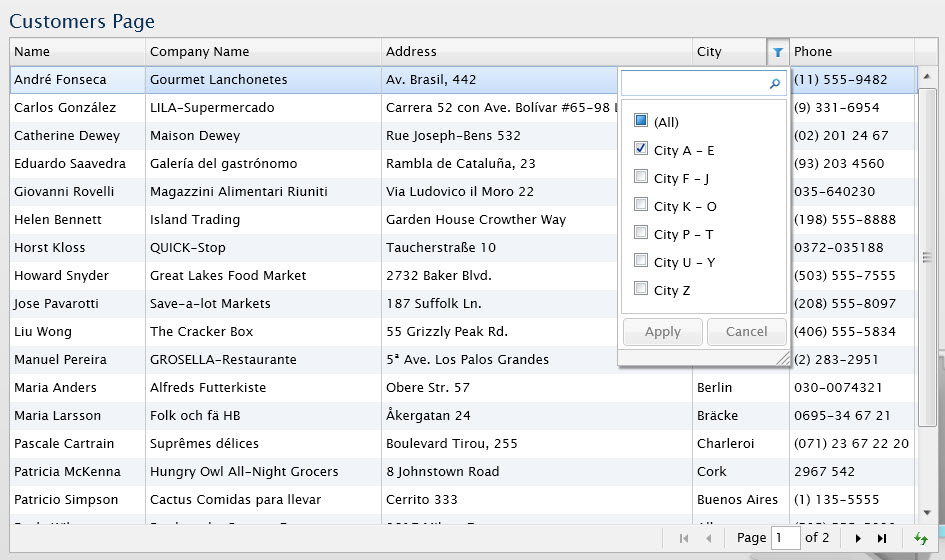
Task: Click the City column filter funnel icon
Action: pos(777,52)
